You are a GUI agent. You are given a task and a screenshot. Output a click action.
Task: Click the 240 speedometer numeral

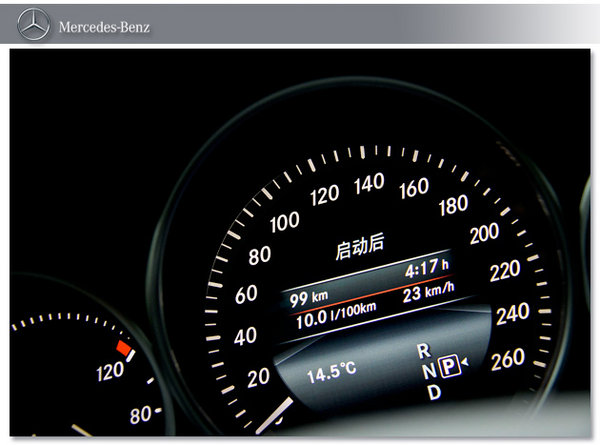pos(513,314)
